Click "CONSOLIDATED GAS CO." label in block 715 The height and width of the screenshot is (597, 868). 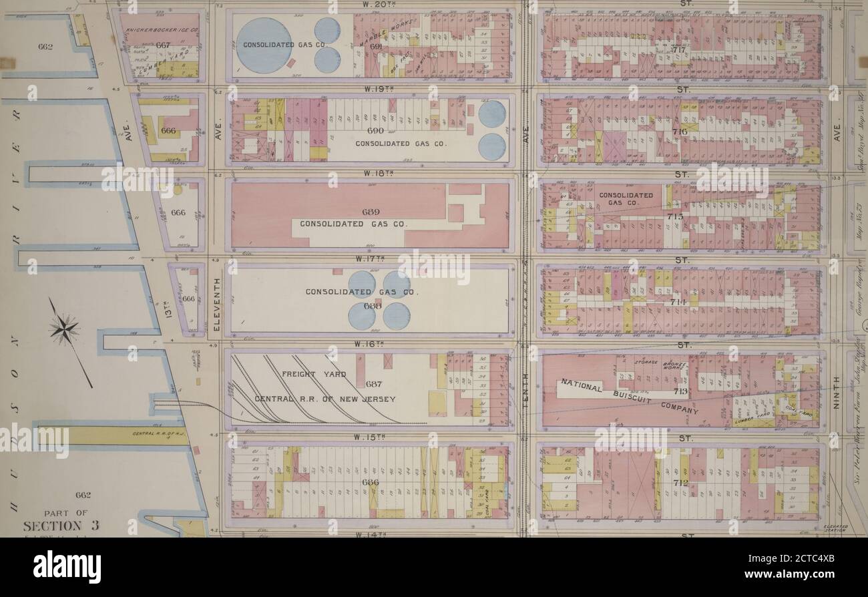(626, 198)
